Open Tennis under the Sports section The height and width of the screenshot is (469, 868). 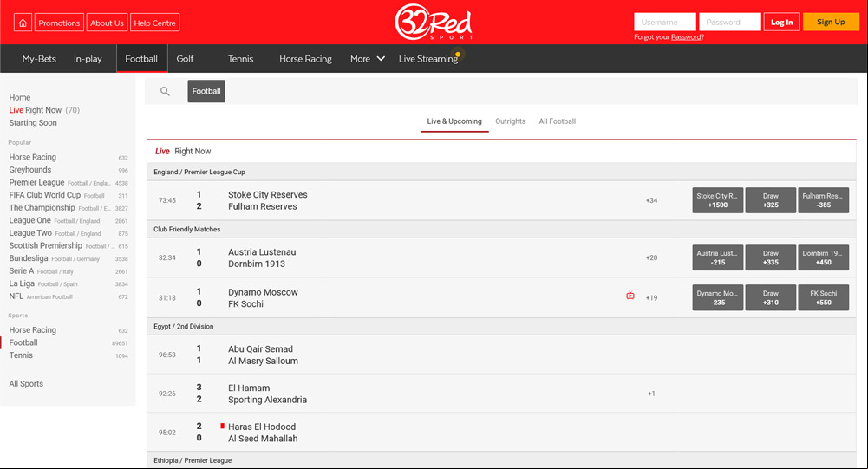69,355
